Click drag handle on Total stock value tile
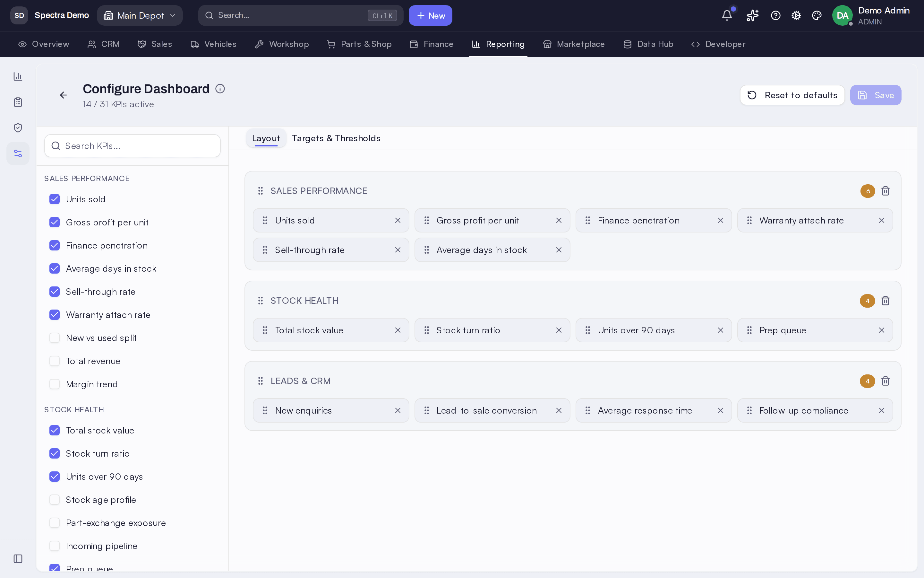The width and height of the screenshot is (924, 578). (x=265, y=330)
